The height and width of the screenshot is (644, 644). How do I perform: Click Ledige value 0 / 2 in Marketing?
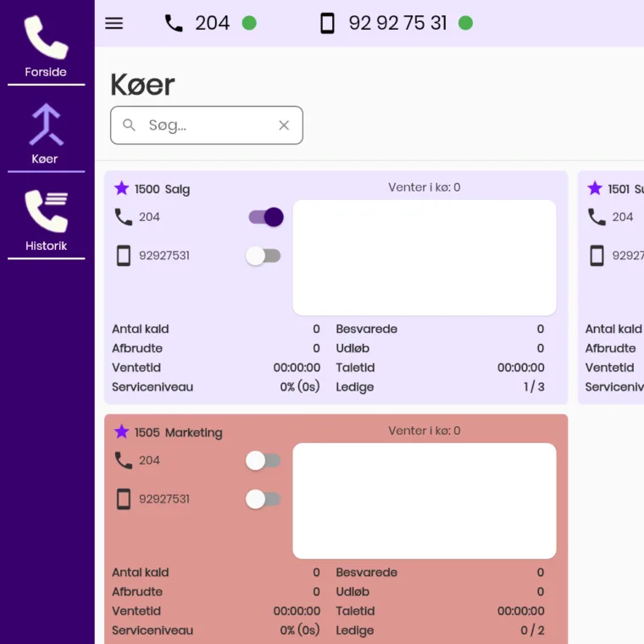533,630
